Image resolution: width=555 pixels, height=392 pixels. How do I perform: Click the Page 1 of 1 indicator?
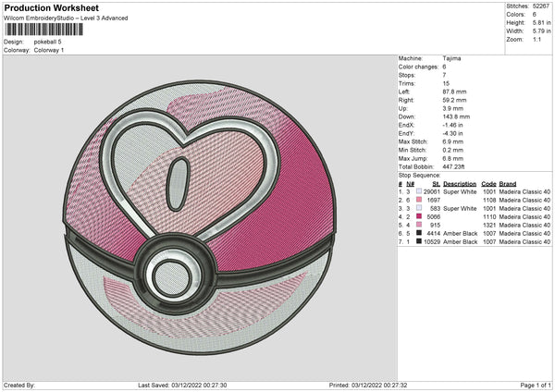pyautogui.click(x=536, y=386)
